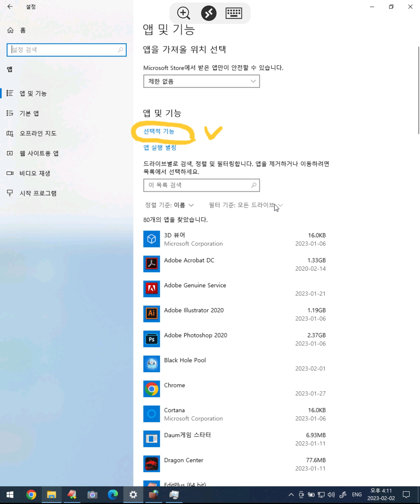Image resolution: width=420 pixels, height=504 pixels.
Task: Click the Adobe Acrobat DC icon
Action: pos(152,264)
